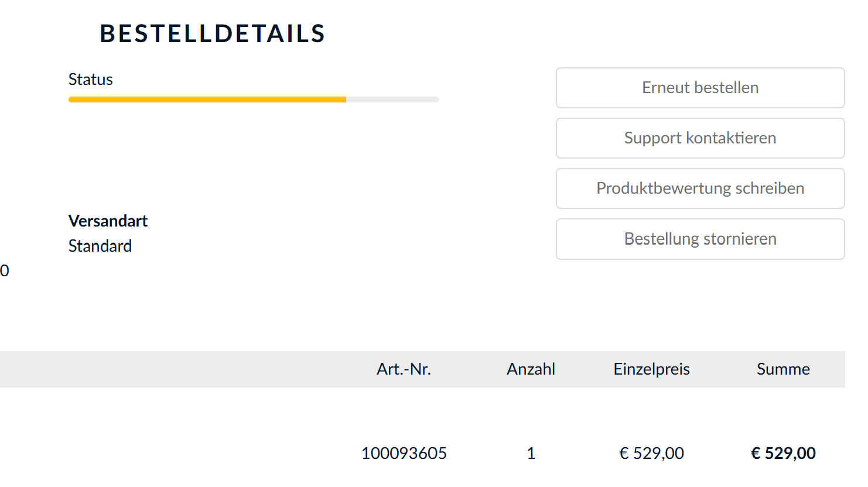Viewport: 868px width, 487px height.
Task: Click the cut-off 0 at left edge
Action: tap(5, 270)
